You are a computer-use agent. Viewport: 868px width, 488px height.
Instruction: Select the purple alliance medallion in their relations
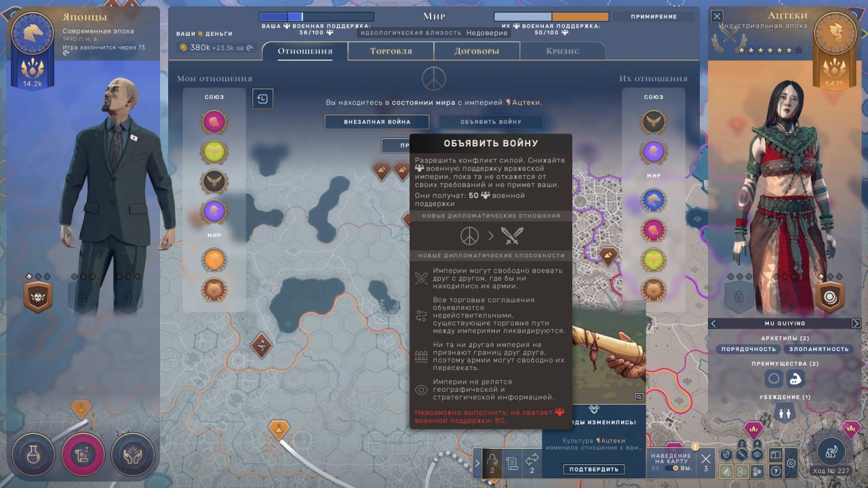pos(654,152)
